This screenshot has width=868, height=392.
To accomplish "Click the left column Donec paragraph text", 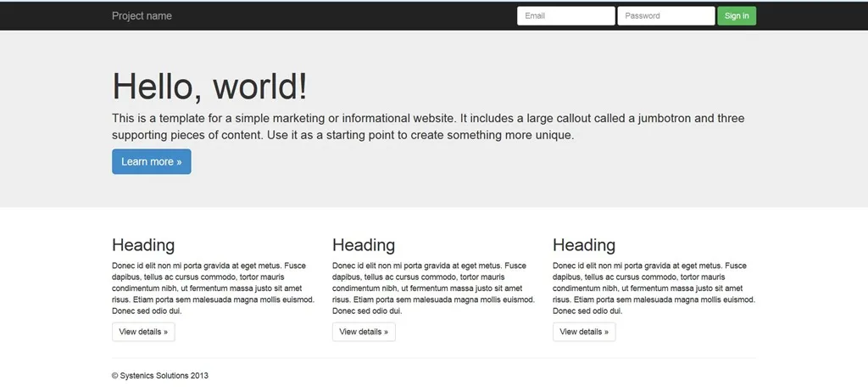I will 213,288.
